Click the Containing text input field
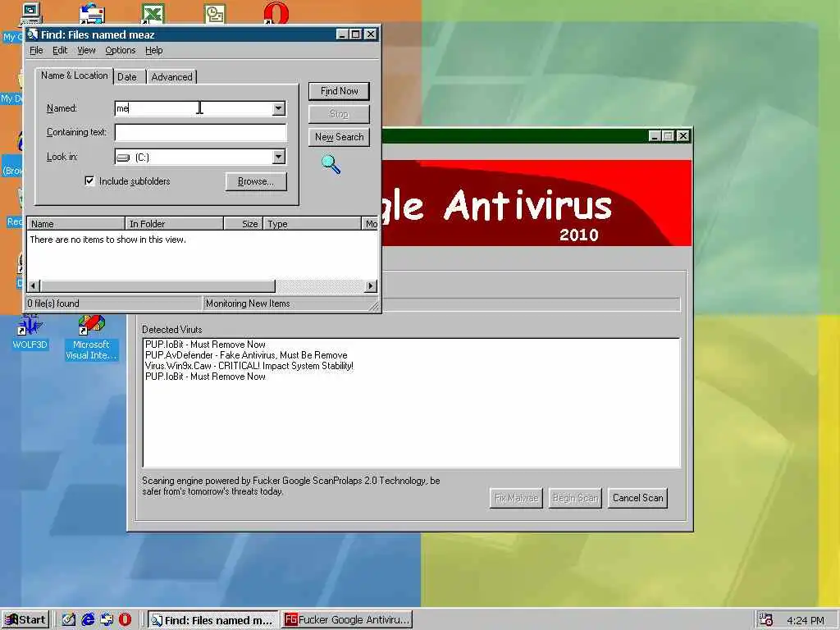The image size is (840, 630). click(x=201, y=132)
